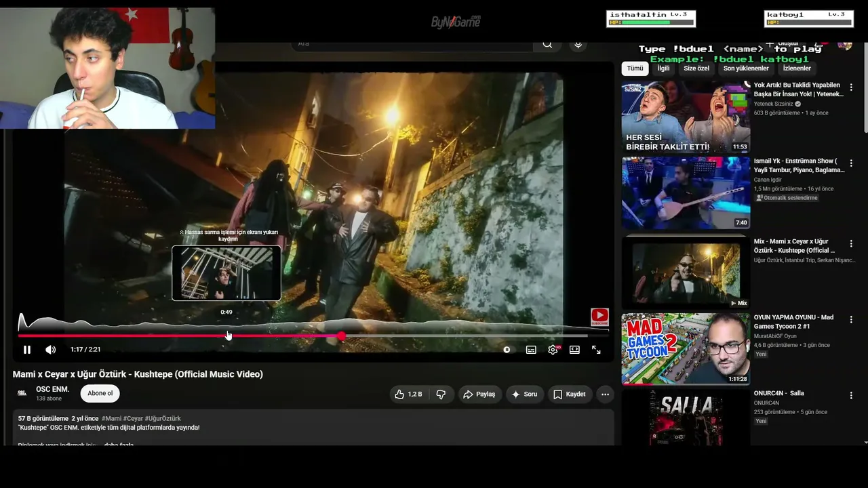868x488 pixels.
Task: Open title 'Mix - Mami x Ceyar x Uğur Öztürk'
Action: 795,246
